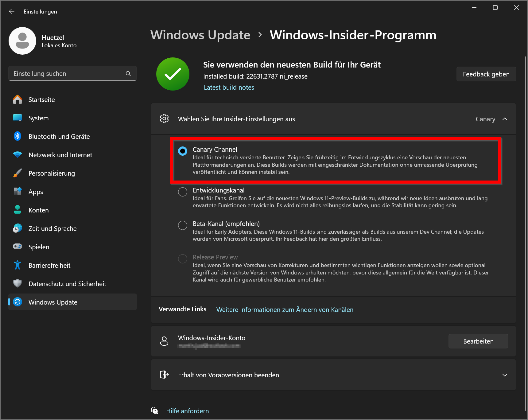Screen dimensions: 528x420
Task: Click the Barrierefreiheit accessibility icon
Action: coord(17,265)
